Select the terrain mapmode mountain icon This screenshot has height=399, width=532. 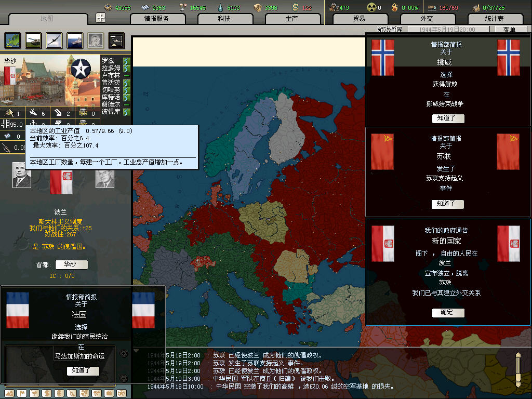[x=9, y=393]
